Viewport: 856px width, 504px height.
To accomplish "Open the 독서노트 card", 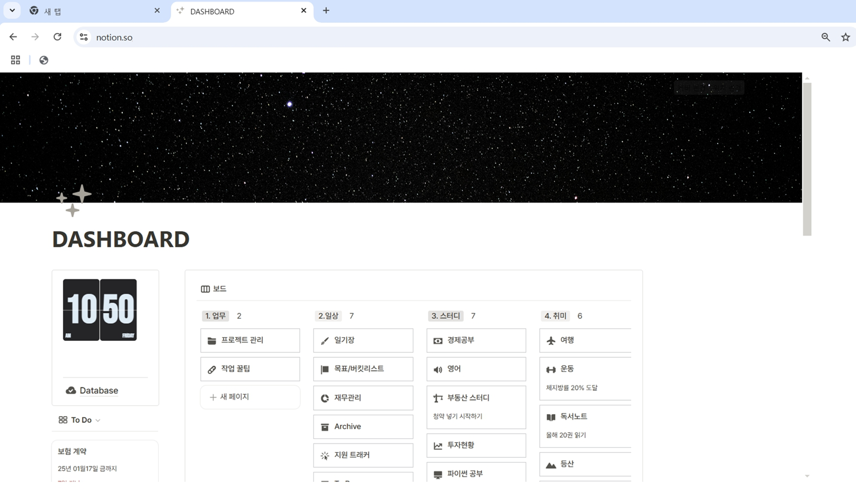I will click(x=585, y=426).
